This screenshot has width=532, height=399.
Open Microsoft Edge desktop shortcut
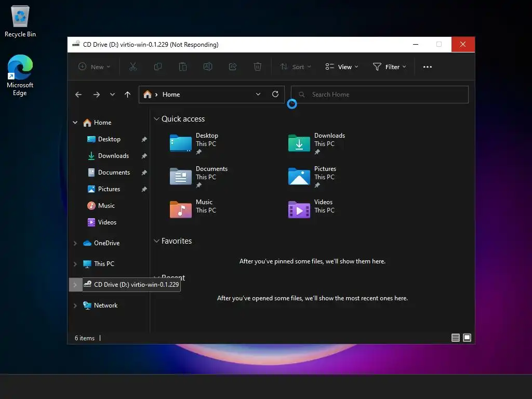20,75
